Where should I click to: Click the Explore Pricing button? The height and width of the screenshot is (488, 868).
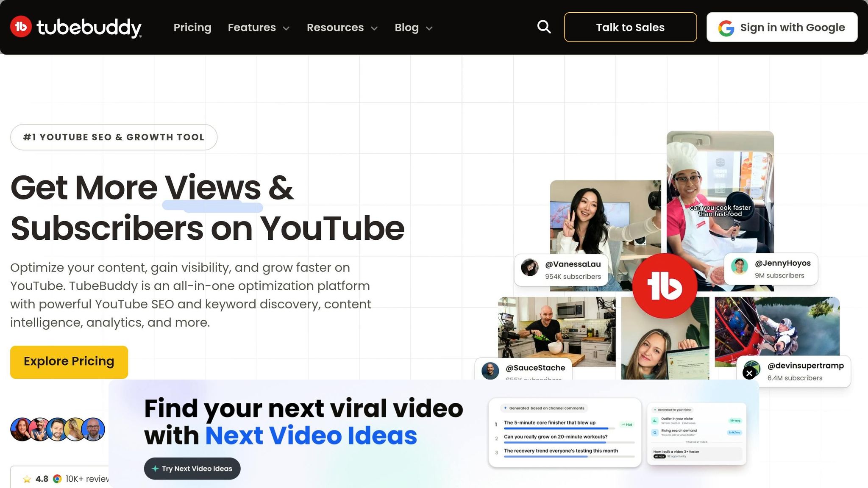[x=69, y=362]
